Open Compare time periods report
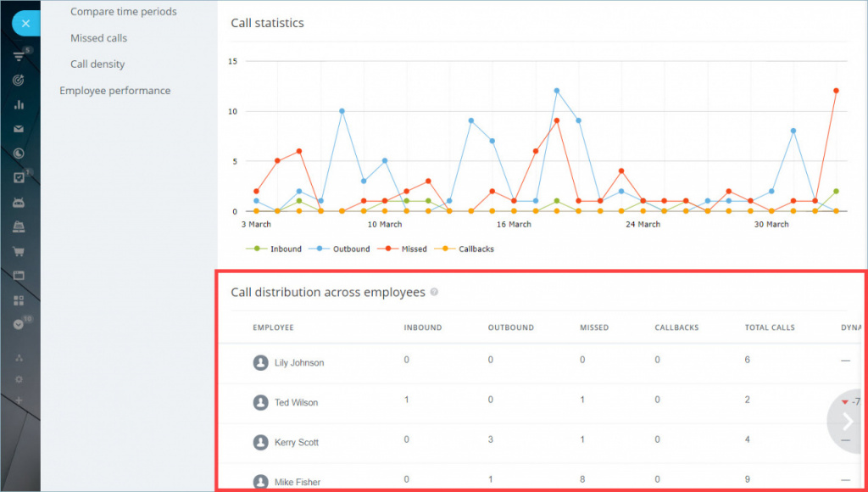This screenshot has width=868, height=492. (x=124, y=12)
